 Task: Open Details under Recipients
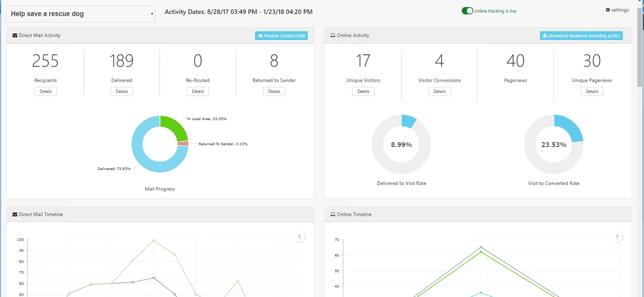point(46,91)
